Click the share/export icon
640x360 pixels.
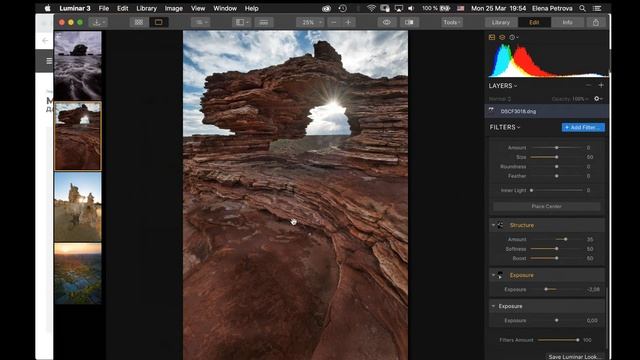pos(596,22)
